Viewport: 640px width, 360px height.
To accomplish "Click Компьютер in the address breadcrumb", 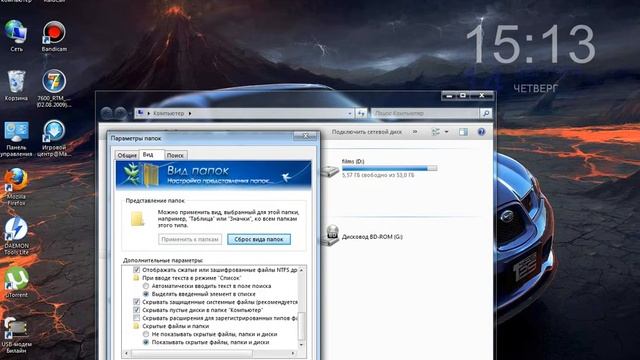I will [169, 113].
